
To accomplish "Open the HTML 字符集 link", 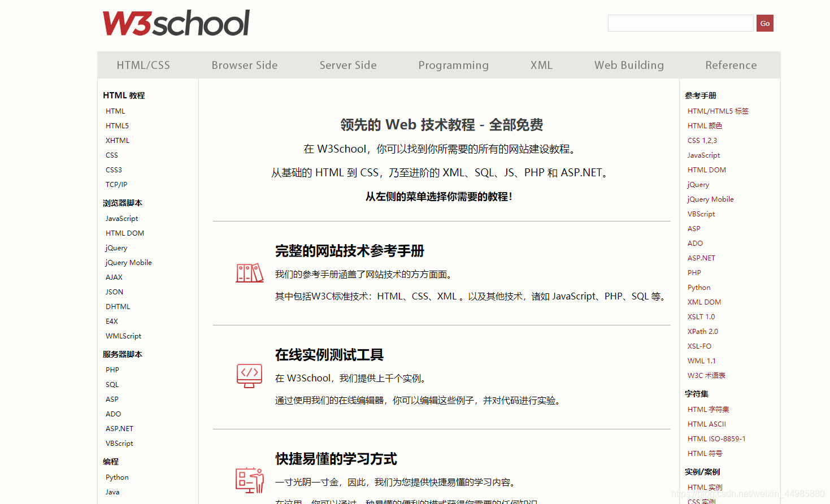I will pos(709,410).
